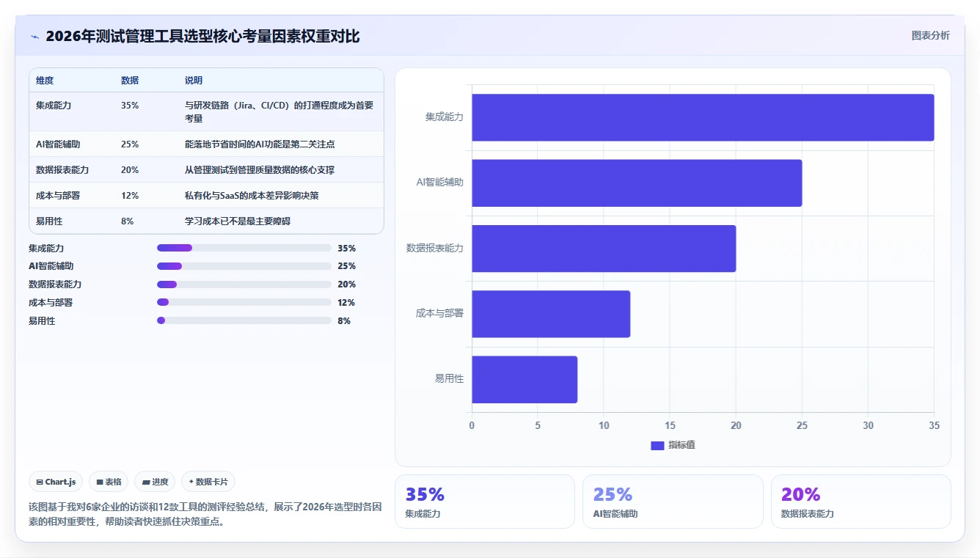
Task: Open the 25% AI智能辅助 data card
Action: (673, 502)
